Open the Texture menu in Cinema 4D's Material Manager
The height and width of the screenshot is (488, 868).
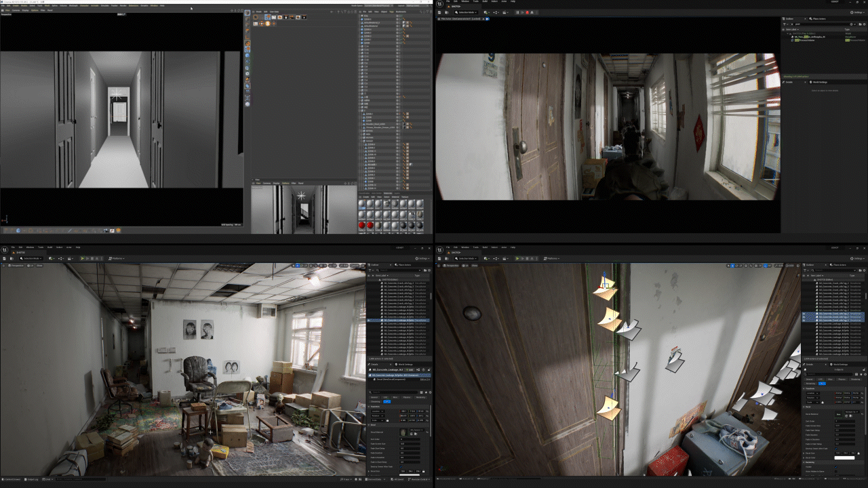405,197
